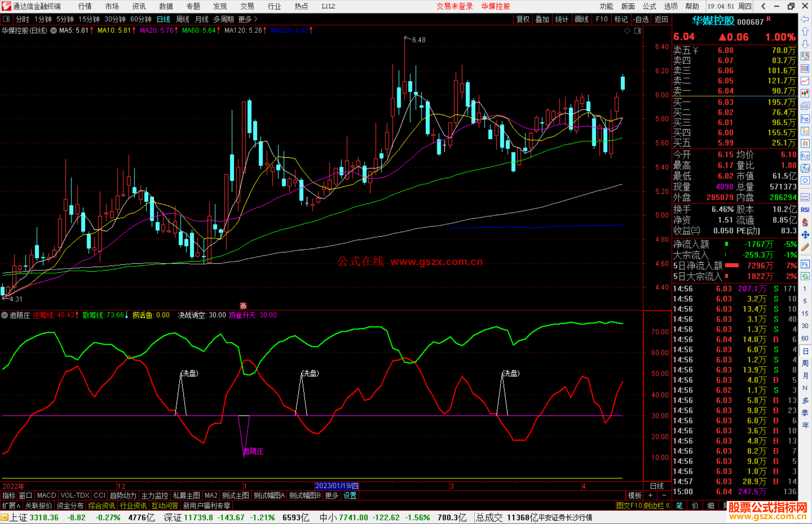This screenshot has width=812, height=524.
Task: Select 60分钟 period in the timeframe bar
Action: pos(141,19)
